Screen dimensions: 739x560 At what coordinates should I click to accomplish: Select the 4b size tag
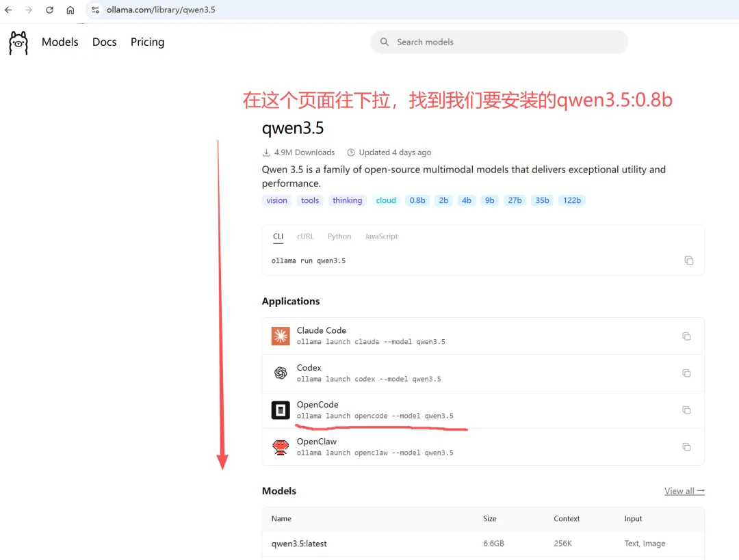coord(467,200)
